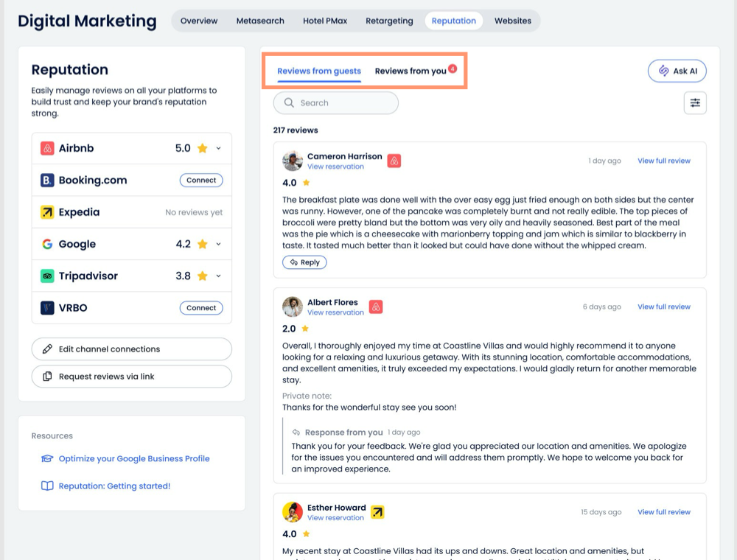Click Cameron Harrison's Airbnb source badge

click(x=394, y=161)
